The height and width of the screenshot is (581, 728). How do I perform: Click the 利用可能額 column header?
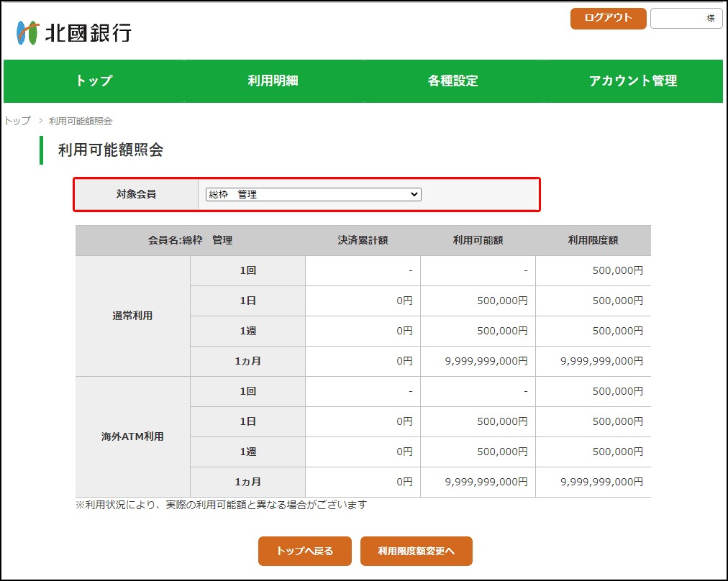click(478, 240)
